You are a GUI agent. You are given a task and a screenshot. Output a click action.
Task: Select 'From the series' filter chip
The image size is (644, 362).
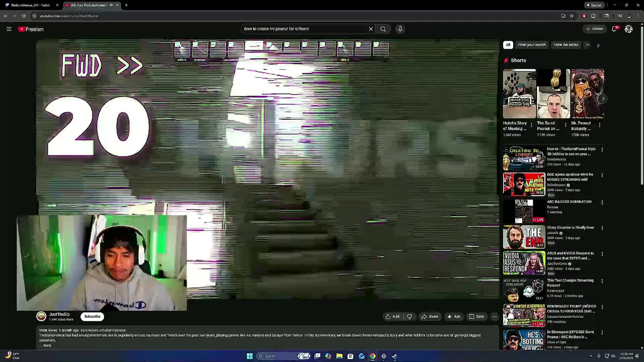point(566,45)
